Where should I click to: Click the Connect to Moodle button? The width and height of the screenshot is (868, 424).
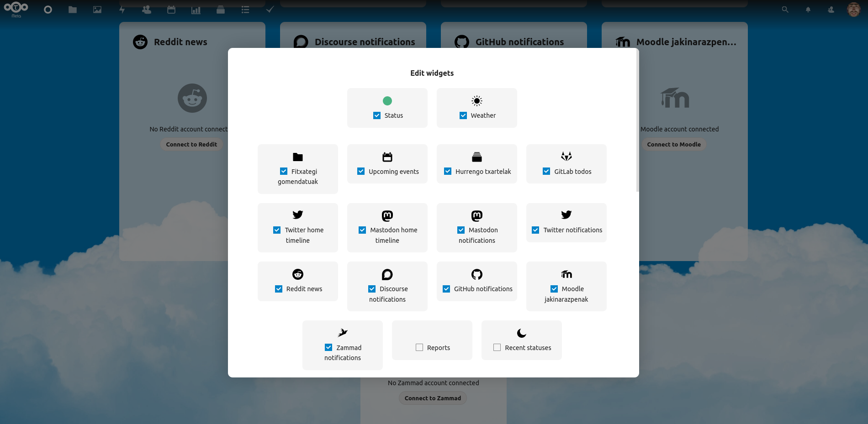click(x=673, y=144)
